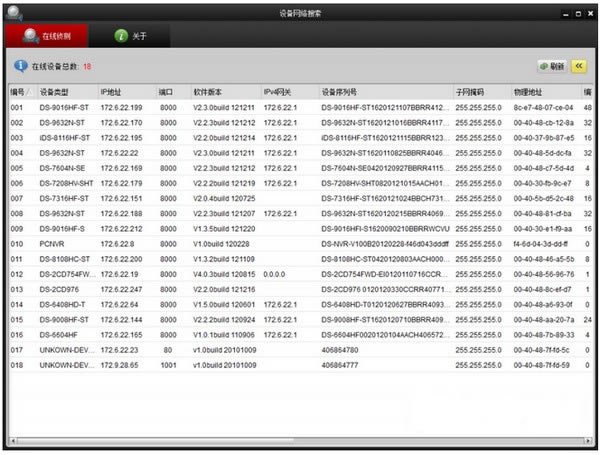Click version V1.3.5build 121220
The image size is (600, 455).
tap(224, 229)
